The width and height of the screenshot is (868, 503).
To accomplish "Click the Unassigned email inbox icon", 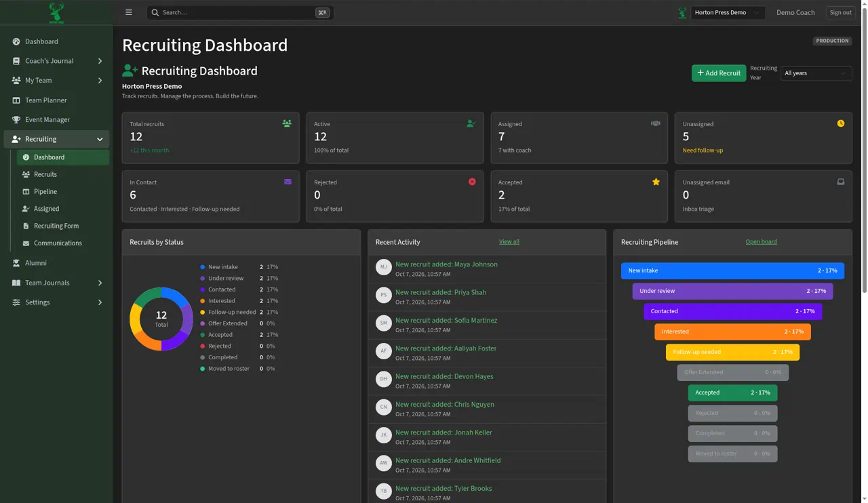I will pos(841,182).
